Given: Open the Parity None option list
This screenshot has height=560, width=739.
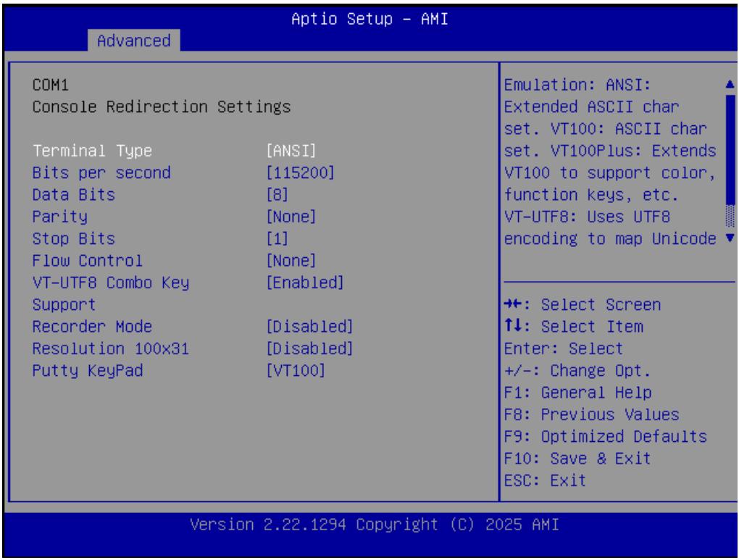Looking at the screenshot, I should click(291, 217).
